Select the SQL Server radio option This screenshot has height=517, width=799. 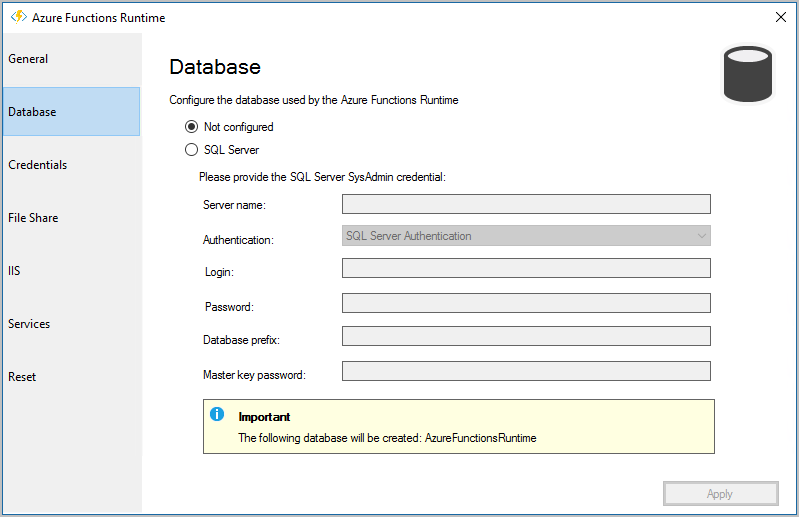(192, 150)
